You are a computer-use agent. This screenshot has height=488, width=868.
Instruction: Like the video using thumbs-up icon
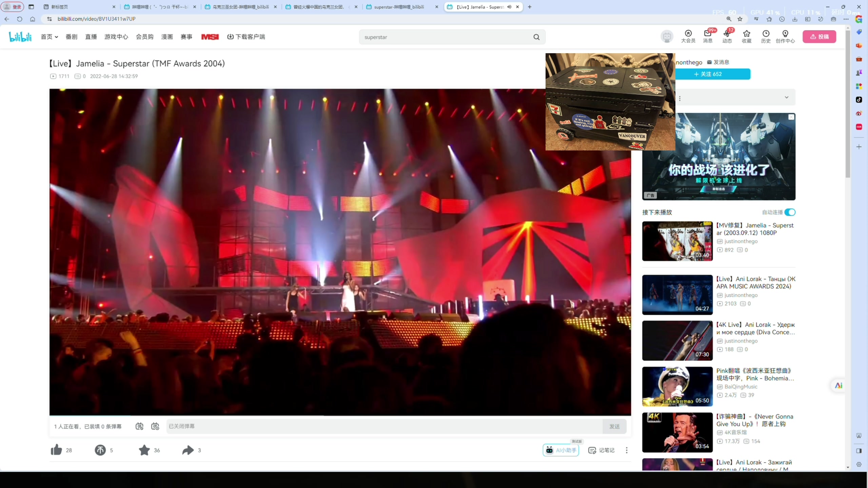pos(56,450)
